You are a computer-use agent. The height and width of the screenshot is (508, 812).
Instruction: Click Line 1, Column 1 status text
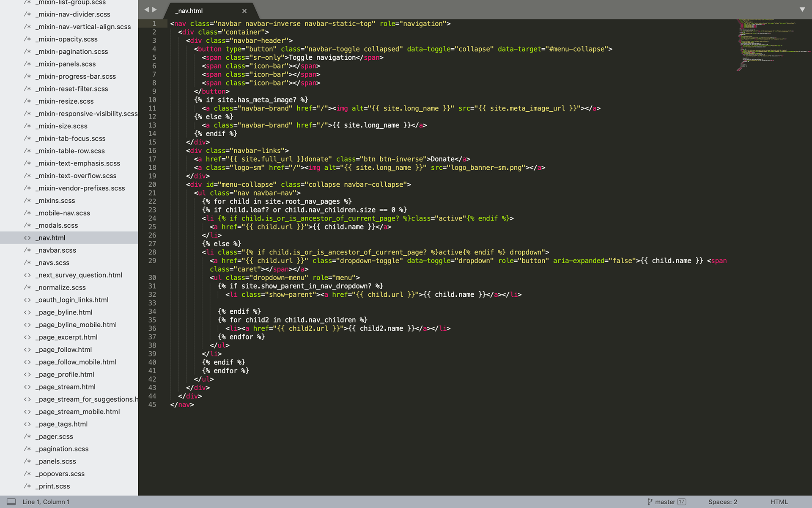(x=46, y=502)
